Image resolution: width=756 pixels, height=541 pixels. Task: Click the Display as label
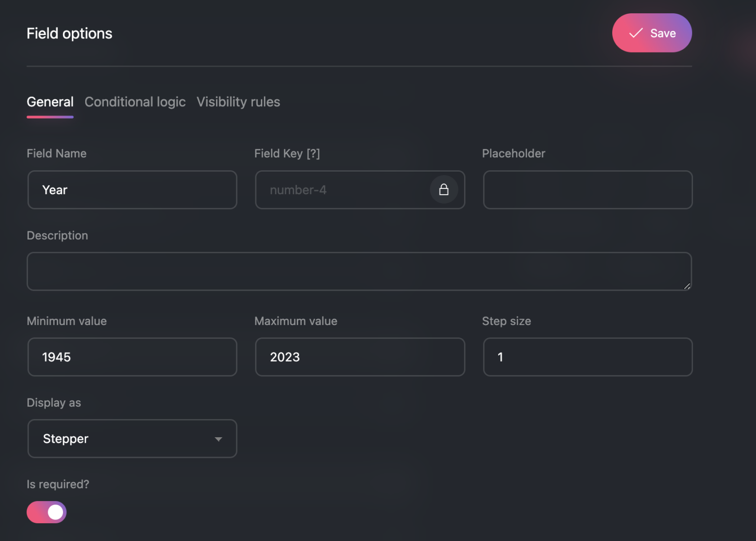coord(54,403)
